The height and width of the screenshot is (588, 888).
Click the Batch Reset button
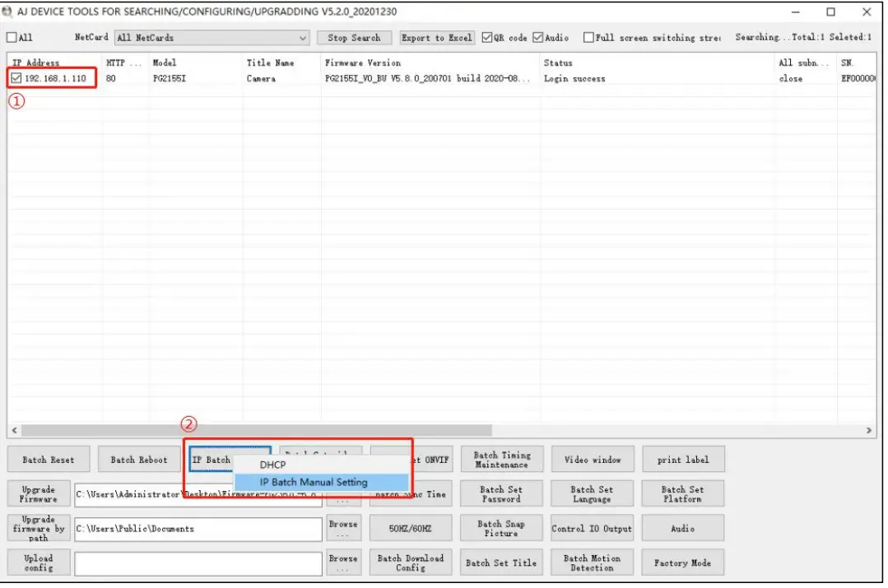point(48,460)
